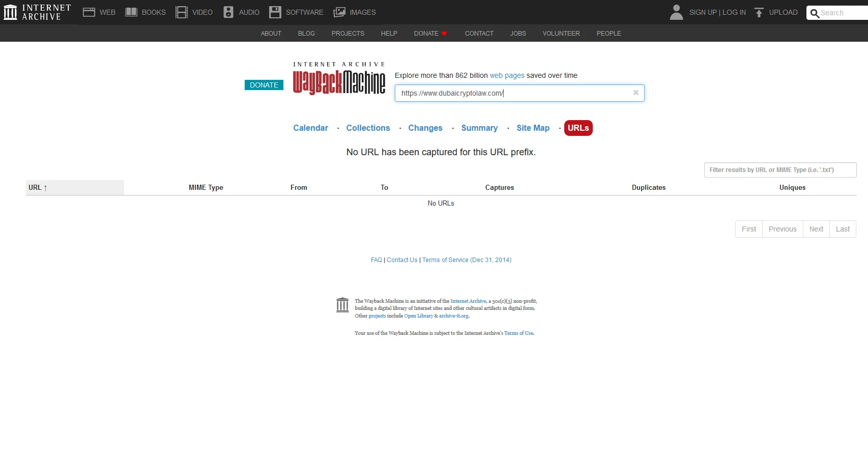
Task: Sort by the From column header
Action: click(299, 187)
